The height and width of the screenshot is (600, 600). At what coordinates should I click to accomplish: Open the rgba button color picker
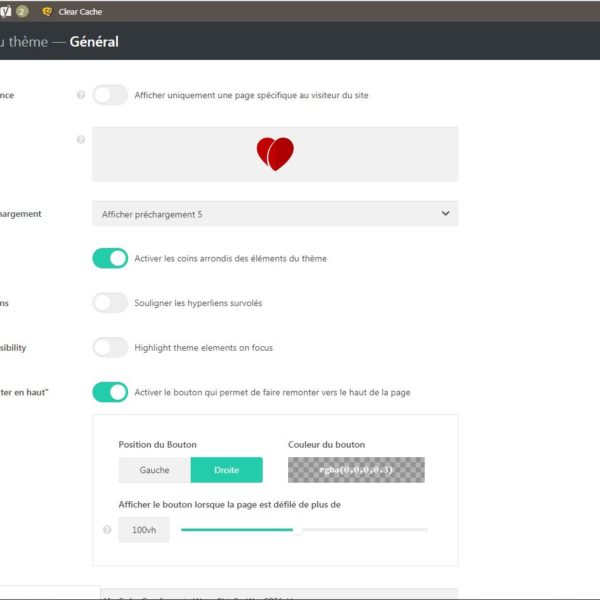[356, 470]
